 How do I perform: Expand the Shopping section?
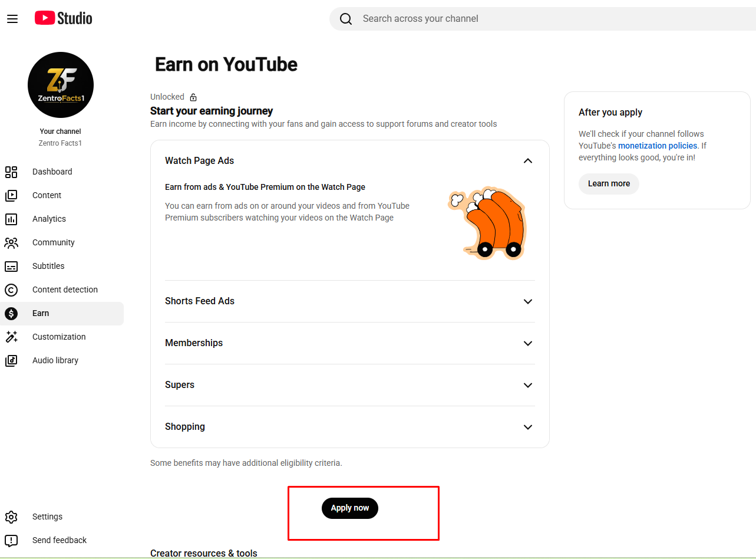pyautogui.click(x=528, y=427)
